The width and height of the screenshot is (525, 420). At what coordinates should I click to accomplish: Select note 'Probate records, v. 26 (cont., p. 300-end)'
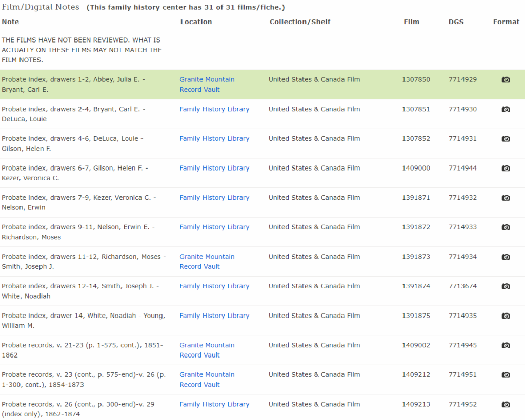pos(78,409)
